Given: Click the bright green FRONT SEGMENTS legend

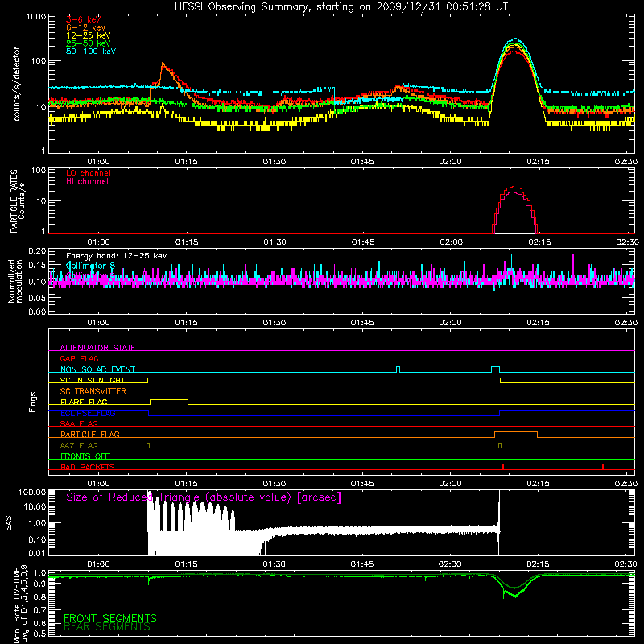Looking at the screenshot, I should 110,618.
